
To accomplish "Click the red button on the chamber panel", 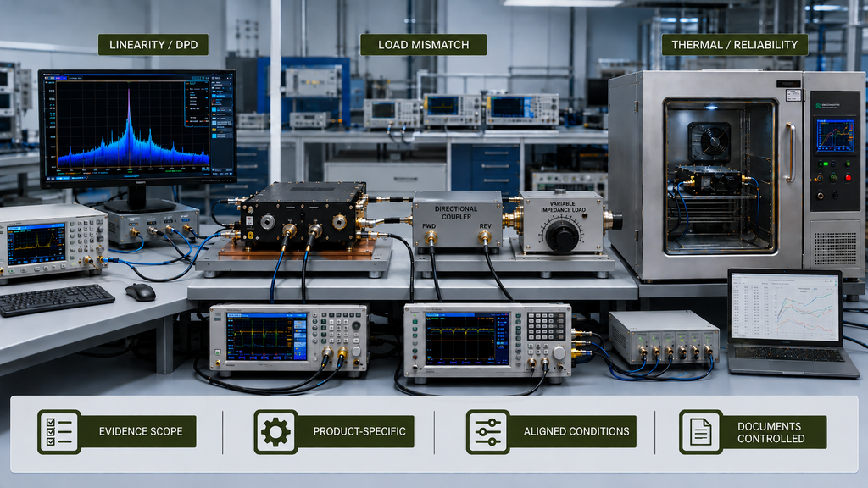I will point(848,178).
